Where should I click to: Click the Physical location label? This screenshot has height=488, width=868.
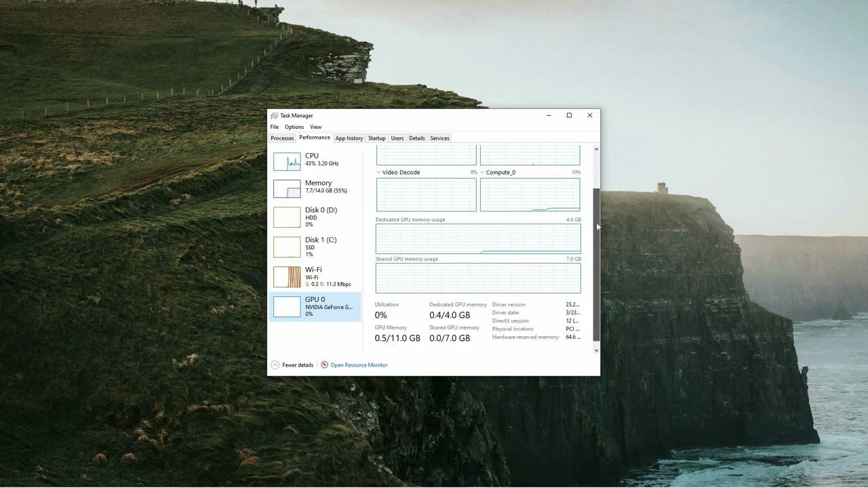(x=513, y=329)
